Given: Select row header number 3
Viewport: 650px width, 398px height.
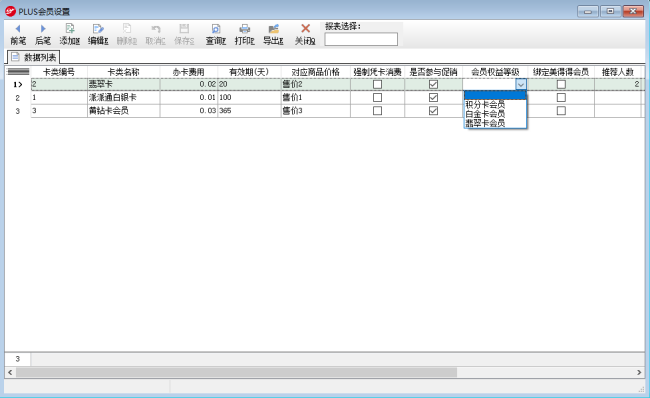Looking at the screenshot, I should tap(18, 111).
